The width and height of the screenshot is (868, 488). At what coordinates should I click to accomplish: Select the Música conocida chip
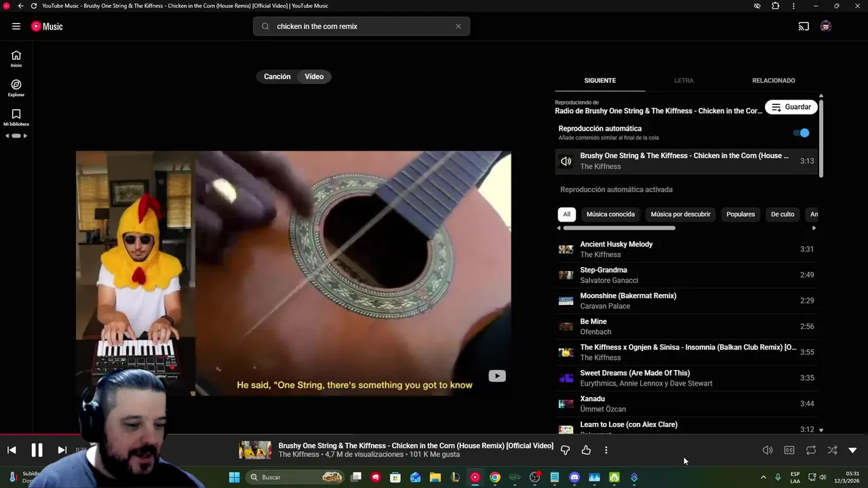pyautogui.click(x=610, y=214)
